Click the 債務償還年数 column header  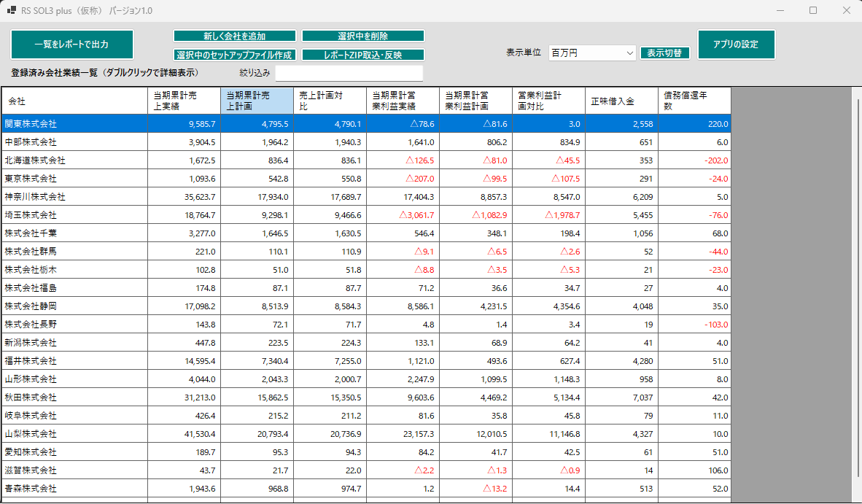point(694,101)
